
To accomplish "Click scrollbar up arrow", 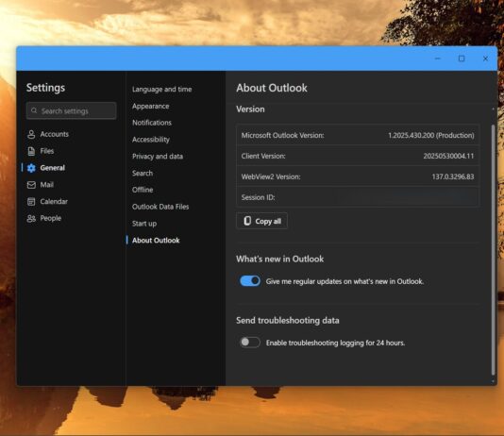I will tap(493, 109).
